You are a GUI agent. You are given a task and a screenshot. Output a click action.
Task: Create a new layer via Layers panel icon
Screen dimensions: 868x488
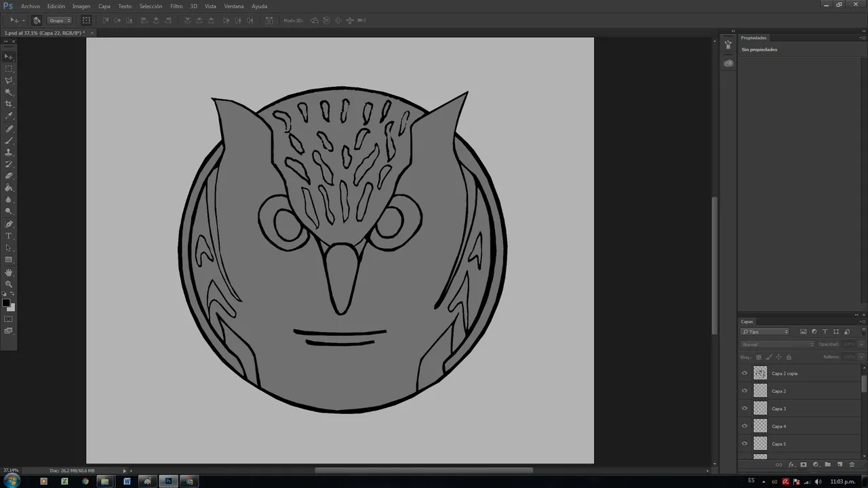(x=840, y=465)
